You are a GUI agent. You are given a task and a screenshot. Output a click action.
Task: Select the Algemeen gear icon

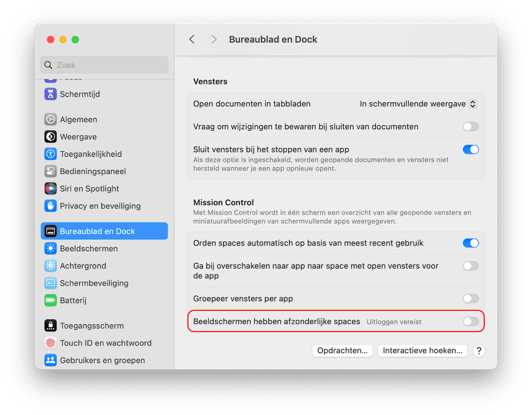[x=51, y=120]
